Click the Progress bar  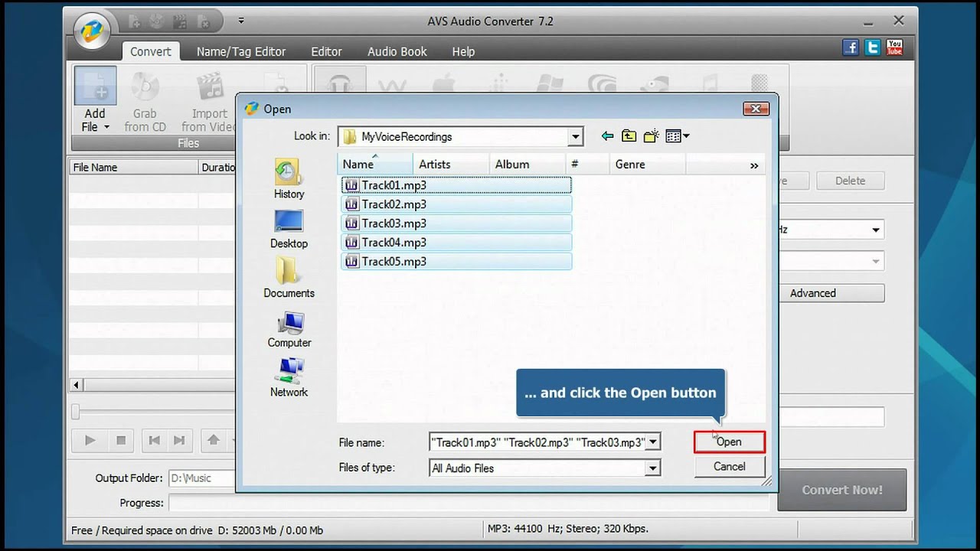coord(469,503)
